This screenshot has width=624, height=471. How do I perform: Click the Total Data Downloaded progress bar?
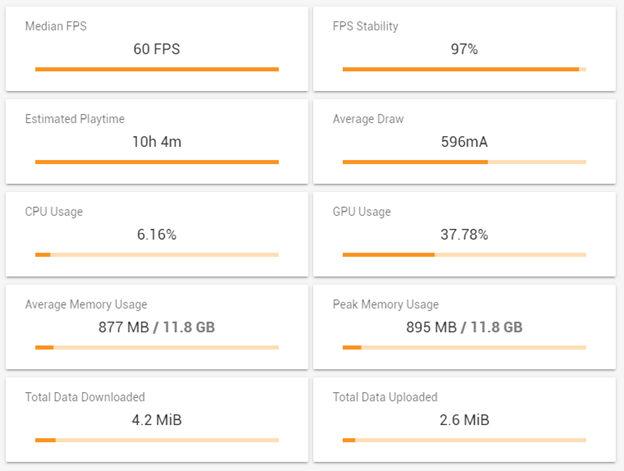click(x=157, y=439)
